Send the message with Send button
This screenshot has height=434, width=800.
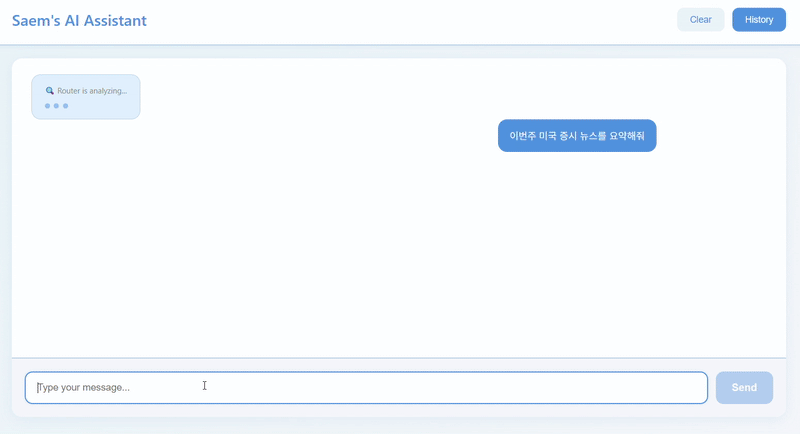coord(744,388)
